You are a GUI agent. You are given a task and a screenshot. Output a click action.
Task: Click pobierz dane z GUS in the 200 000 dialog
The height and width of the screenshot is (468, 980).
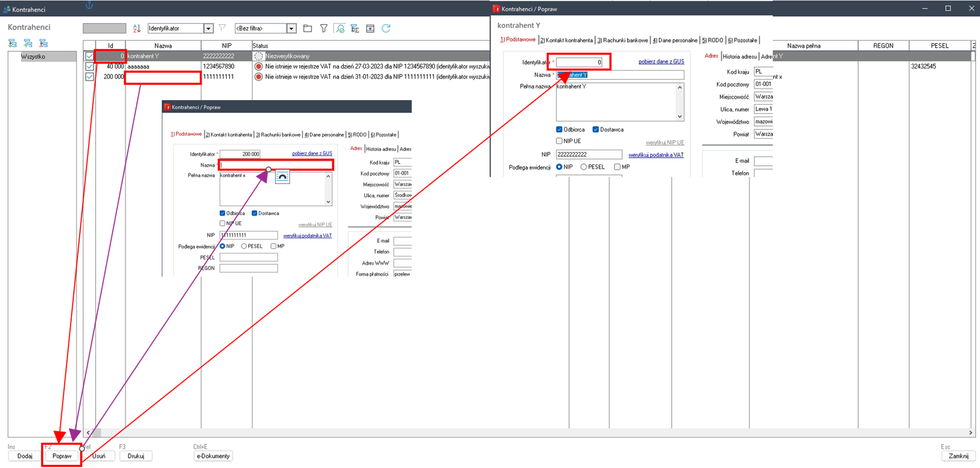(x=312, y=154)
